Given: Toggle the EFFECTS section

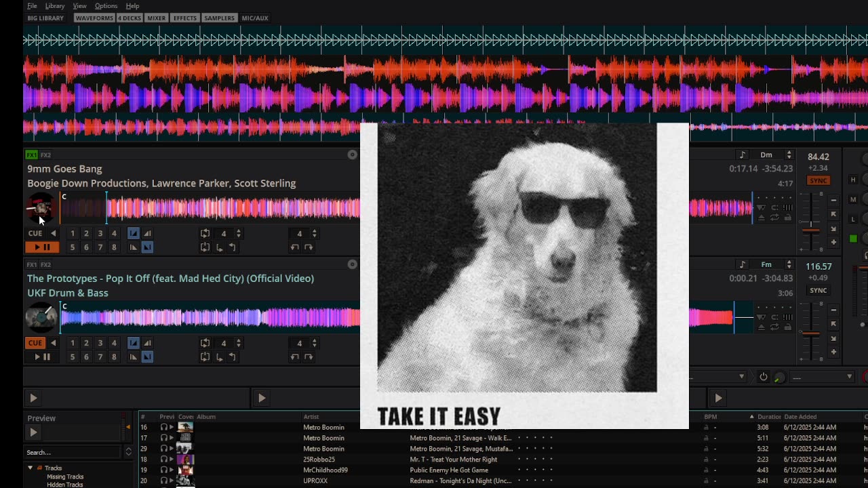Looking at the screenshot, I should 184,18.
